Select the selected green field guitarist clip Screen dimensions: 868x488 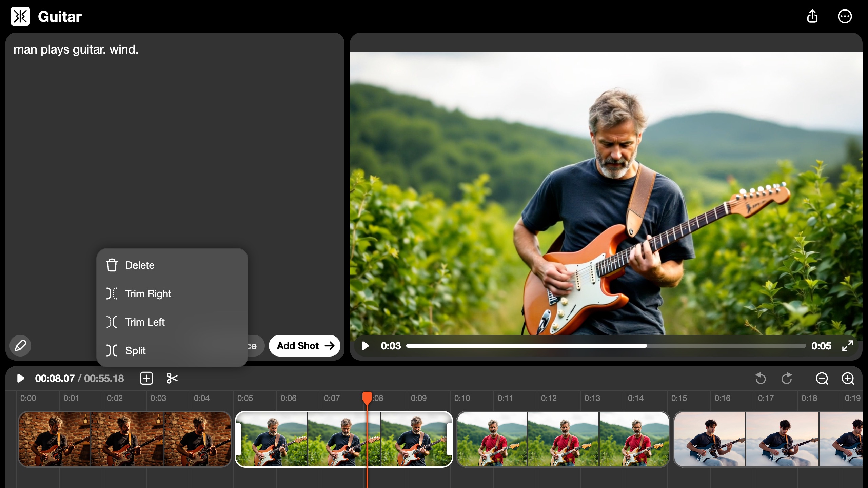coord(344,439)
